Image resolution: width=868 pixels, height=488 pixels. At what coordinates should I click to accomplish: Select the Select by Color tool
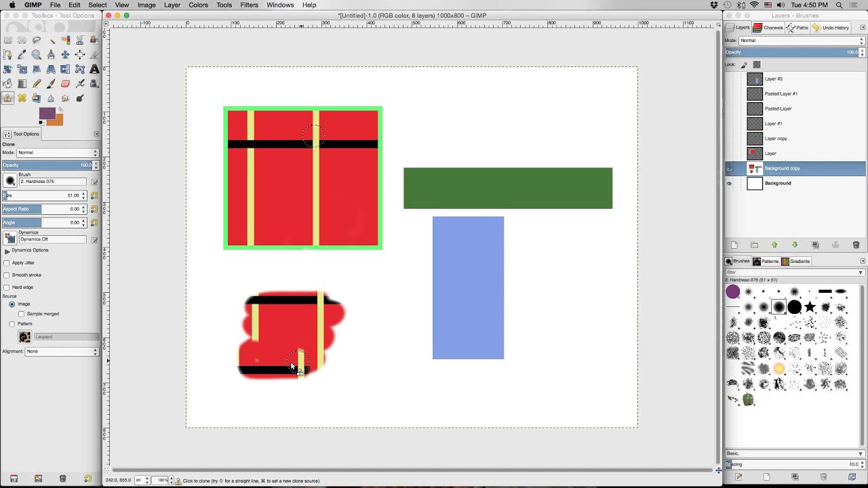point(66,40)
